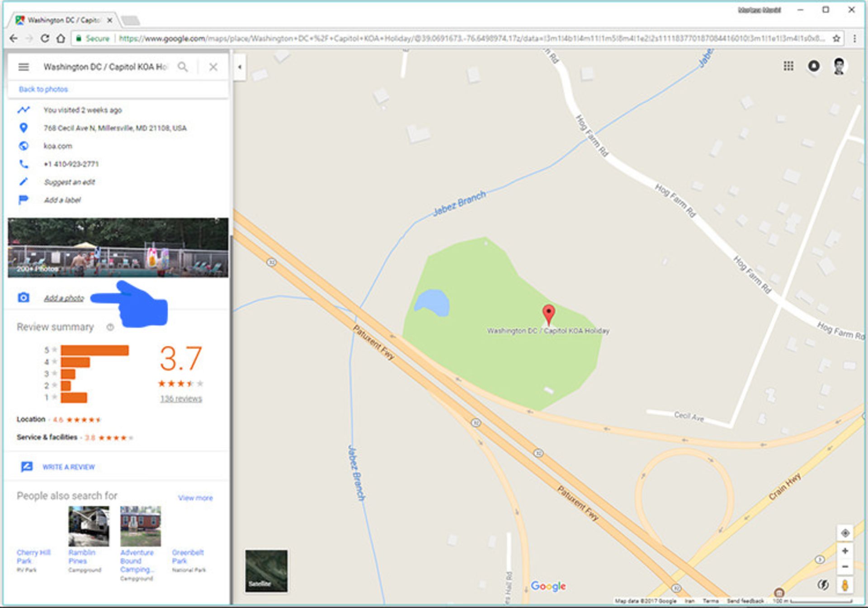Click the camera icon for adding photo
The width and height of the screenshot is (868, 608).
click(x=24, y=298)
